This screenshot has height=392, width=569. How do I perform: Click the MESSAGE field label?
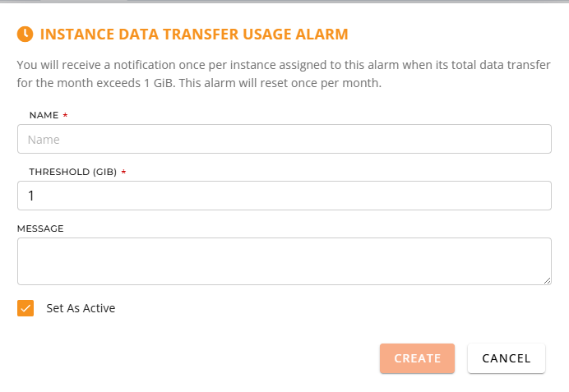point(40,228)
